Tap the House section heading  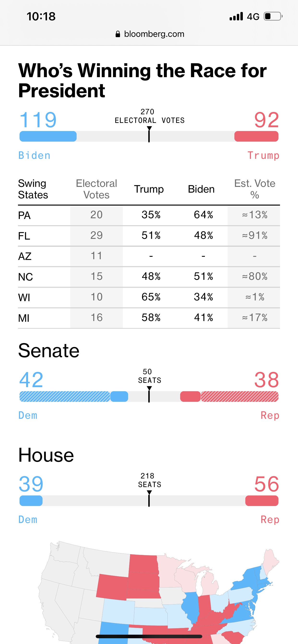click(x=46, y=455)
